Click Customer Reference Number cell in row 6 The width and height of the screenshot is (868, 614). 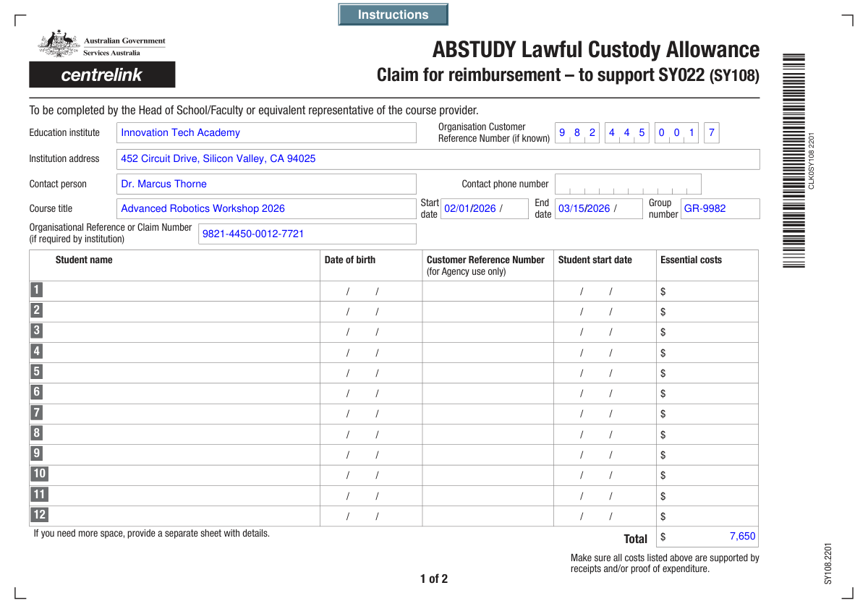pos(488,393)
